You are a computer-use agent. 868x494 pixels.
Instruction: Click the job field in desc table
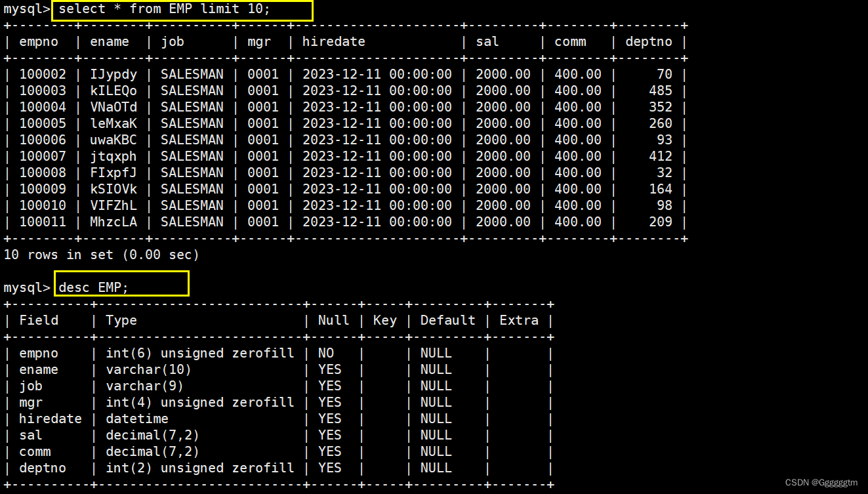click(31, 386)
